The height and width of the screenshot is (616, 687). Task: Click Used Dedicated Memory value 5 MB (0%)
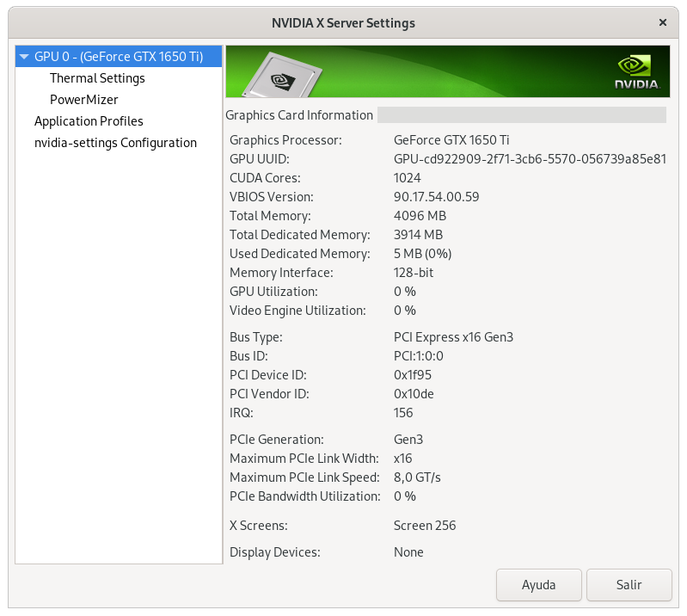click(422, 254)
